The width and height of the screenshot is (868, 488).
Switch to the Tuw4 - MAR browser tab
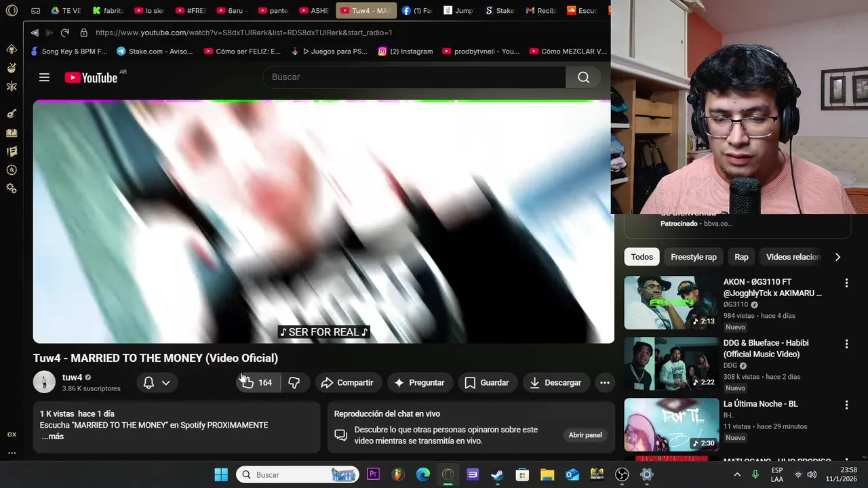[366, 11]
